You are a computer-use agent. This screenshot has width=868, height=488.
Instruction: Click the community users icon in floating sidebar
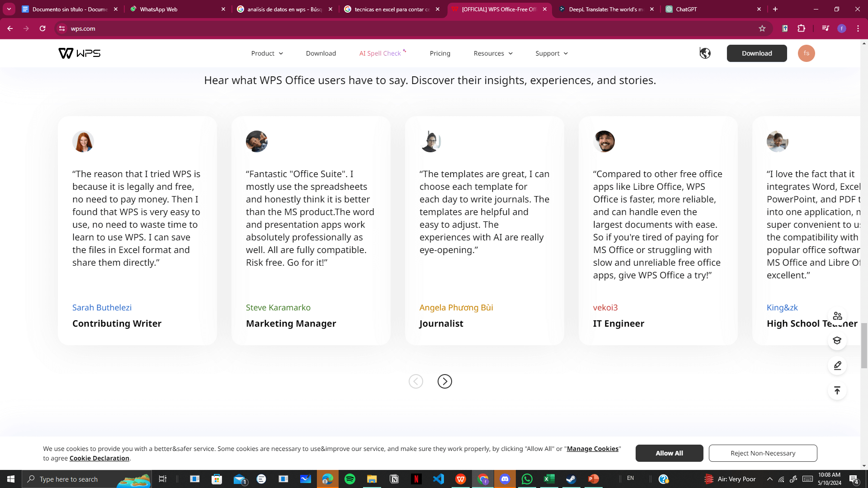(837, 316)
